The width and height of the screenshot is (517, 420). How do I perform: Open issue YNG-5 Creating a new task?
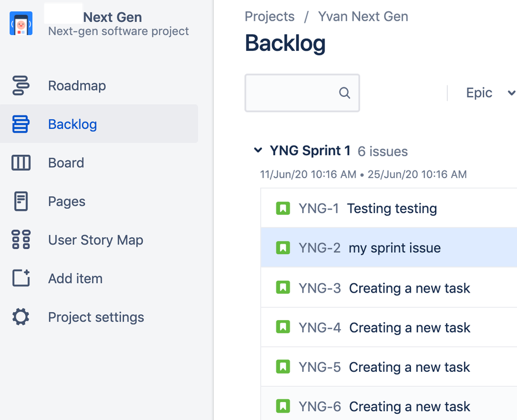click(x=389, y=367)
